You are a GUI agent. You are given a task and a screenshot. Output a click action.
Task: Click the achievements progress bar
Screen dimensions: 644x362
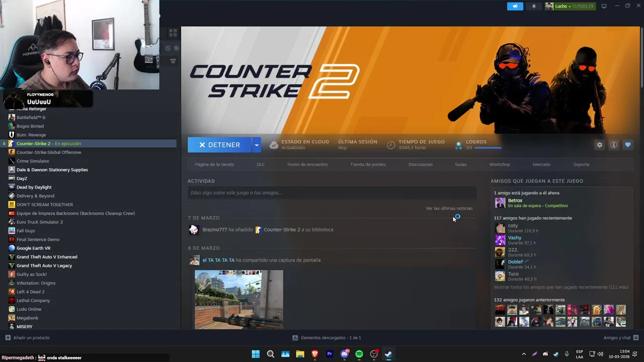488,148
